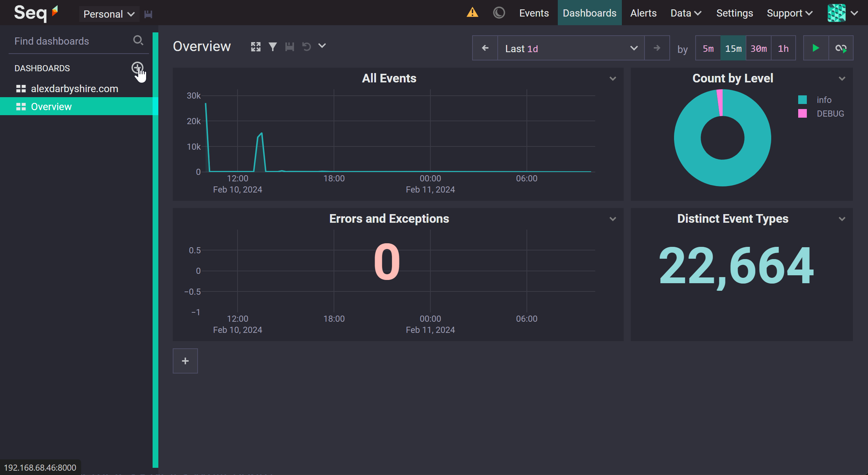Viewport: 868px width, 475px height.
Task: Click the DEBUG legend pink swatch
Action: point(802,114)
